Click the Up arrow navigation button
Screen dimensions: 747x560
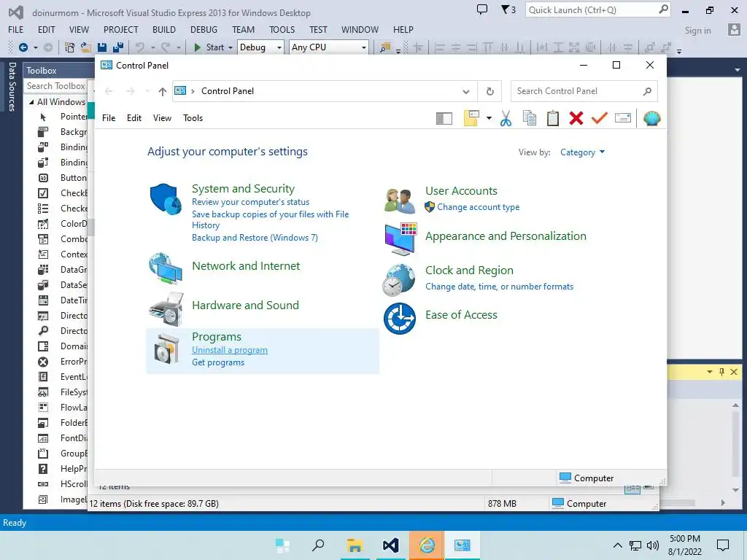click(163, 91)
